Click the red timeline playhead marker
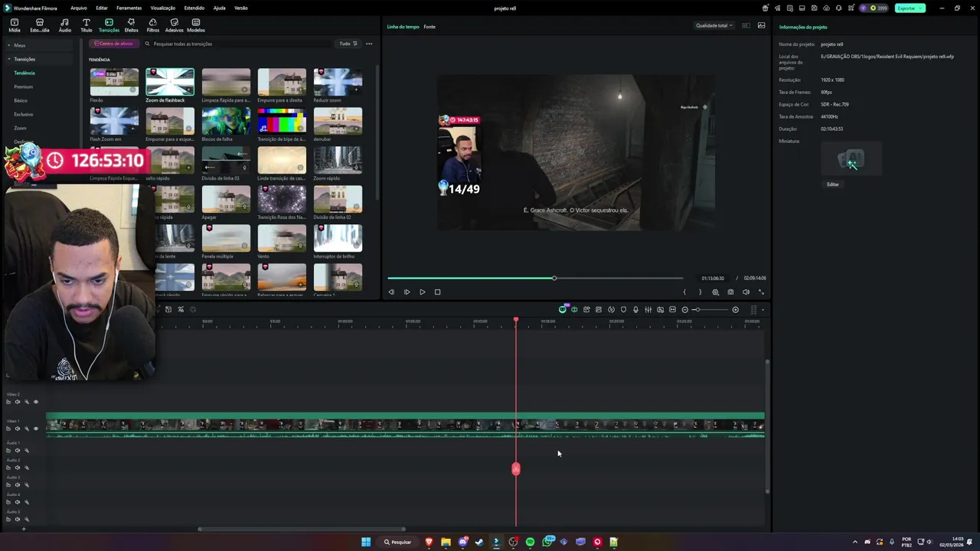Viewport: 980px width, 551px height. (x=516, y=320)
